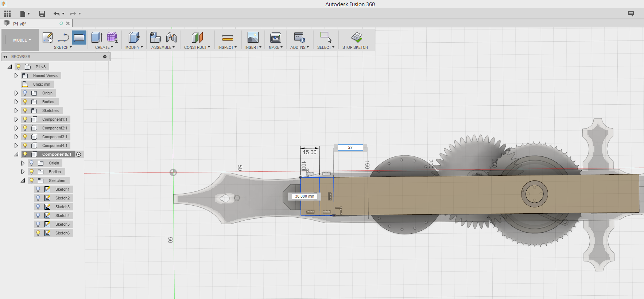The width and height of the screenshot is (644, 299).
Task: Click the Joint assemble icon
Action: pyautogui.click(x=171, y=37)
